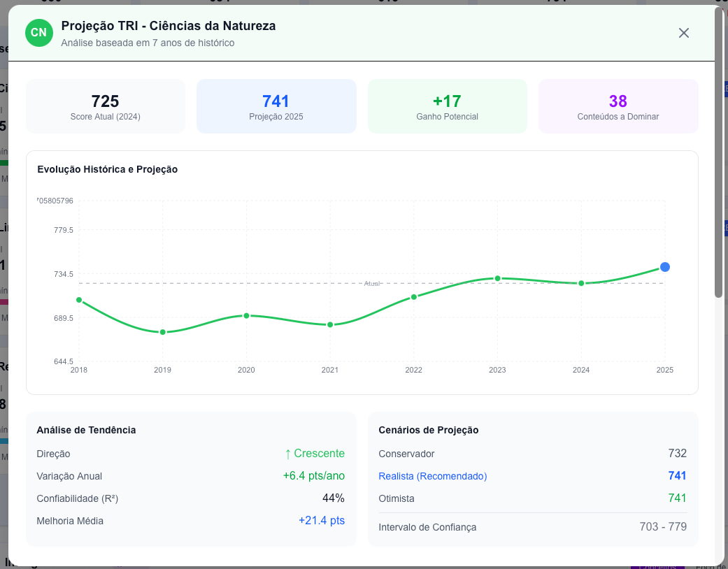Select the 2021 data point on chart
728x569 pixels.
330,325
